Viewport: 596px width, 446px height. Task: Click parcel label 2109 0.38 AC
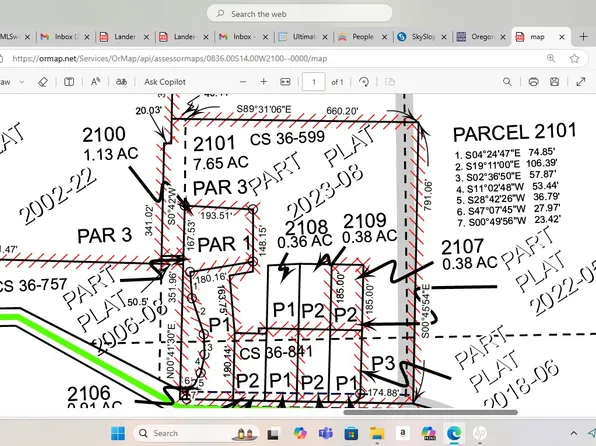click(369, 229)
